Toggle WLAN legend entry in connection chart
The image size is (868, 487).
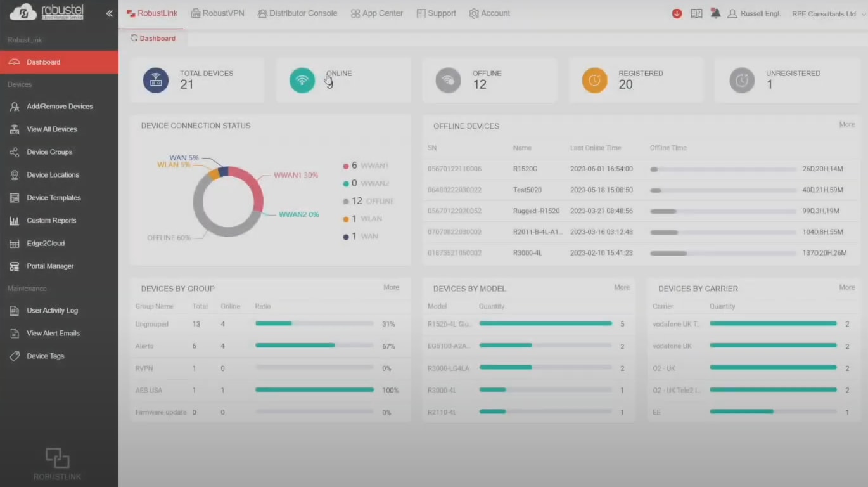362,219
